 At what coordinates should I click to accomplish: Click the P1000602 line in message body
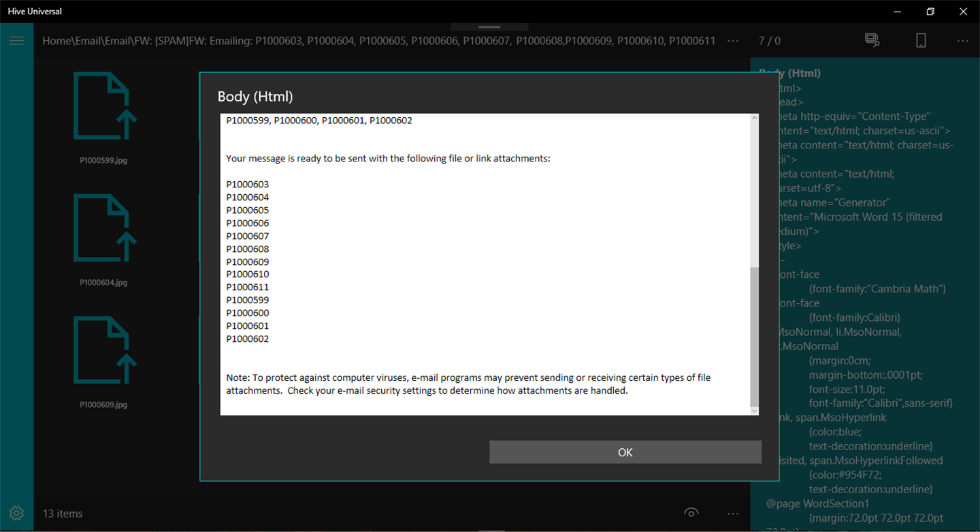pos(248,339)
